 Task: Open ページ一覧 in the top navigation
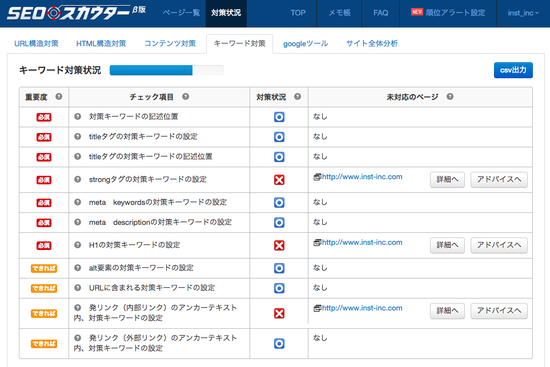pos(181,13)
